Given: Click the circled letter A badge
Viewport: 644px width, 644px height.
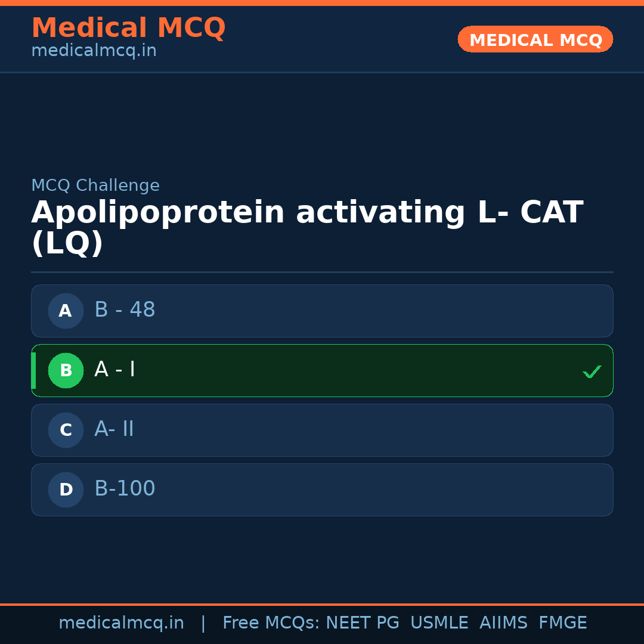Looking at the screenshot, I should coord(66,311).
